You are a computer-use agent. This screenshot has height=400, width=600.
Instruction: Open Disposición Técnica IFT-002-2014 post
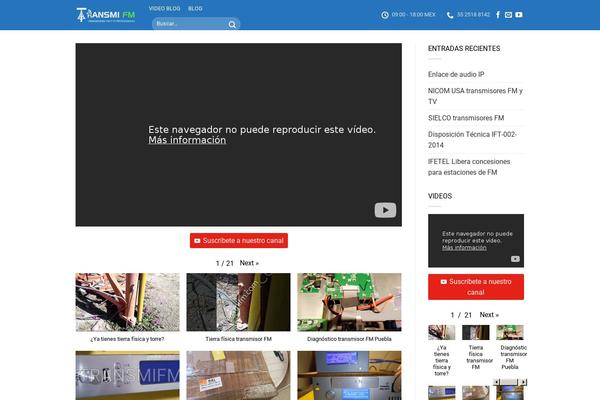coord(472,140)
